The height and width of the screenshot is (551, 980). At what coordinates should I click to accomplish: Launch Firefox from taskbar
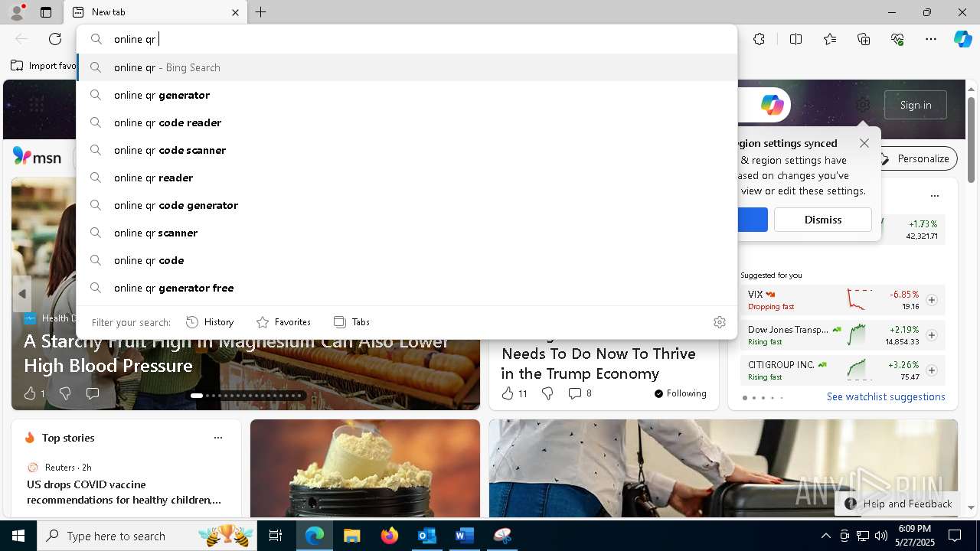[x=389, y=536]
